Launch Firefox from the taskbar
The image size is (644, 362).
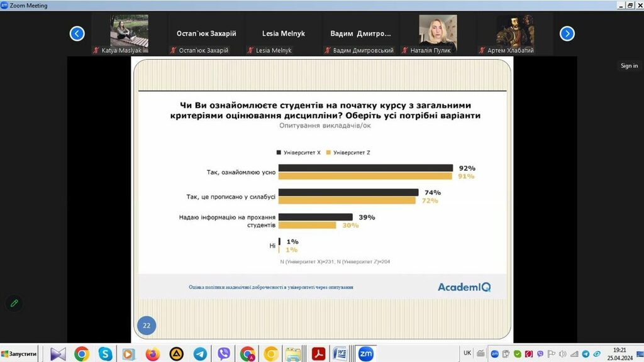pyautogui.click(x=152, y=354)
